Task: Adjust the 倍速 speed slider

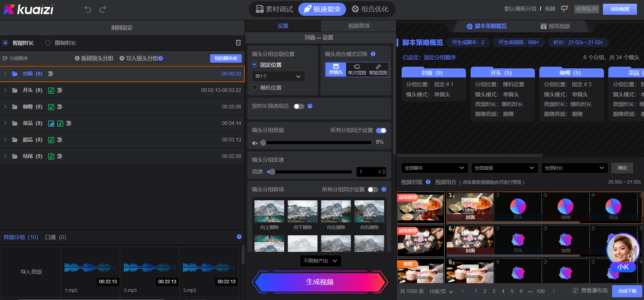Action: pos(309,172)
